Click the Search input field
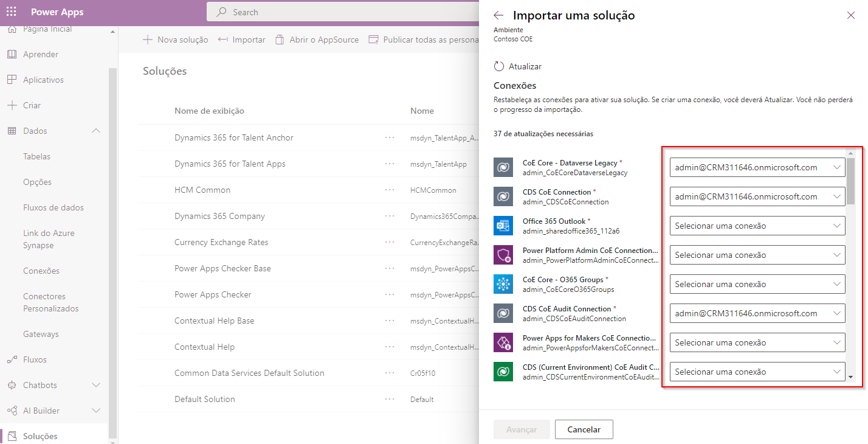 [353, 12]
